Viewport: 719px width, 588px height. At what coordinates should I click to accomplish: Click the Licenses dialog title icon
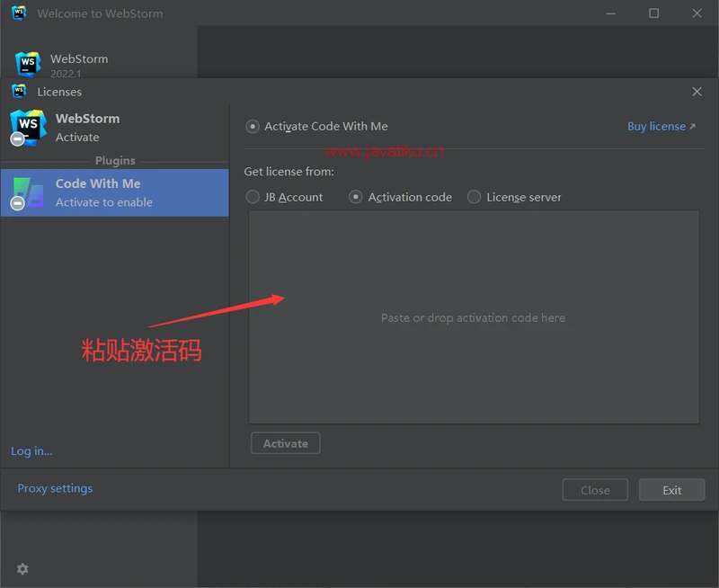coord(19,91)
